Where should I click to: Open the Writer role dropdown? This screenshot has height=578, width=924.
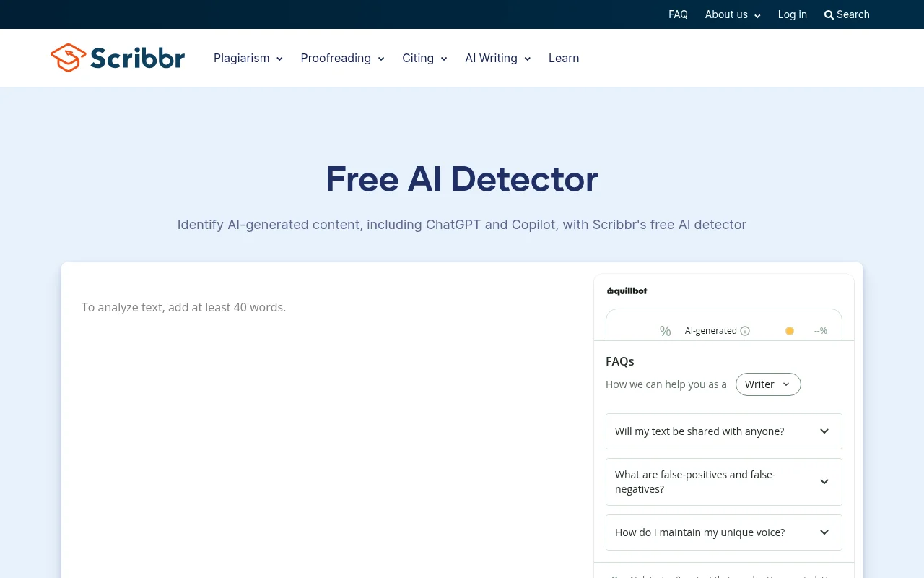pyautogui.click(x=768, y=384)
